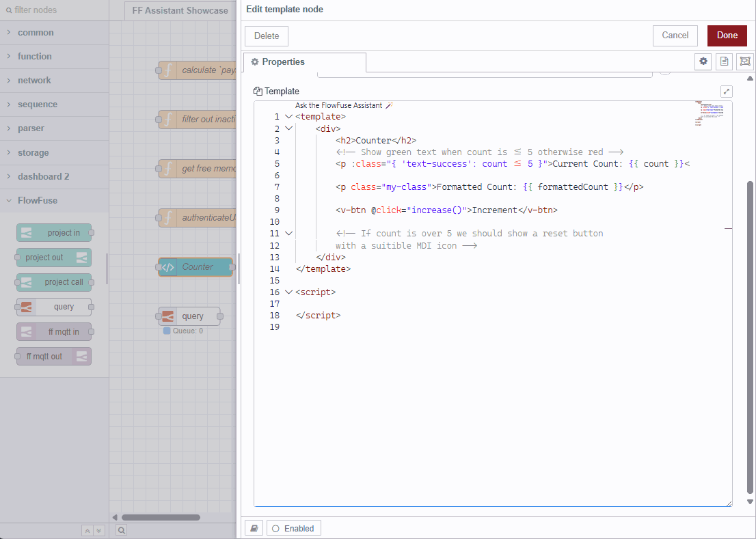Fold the template block at line 2

pyautogui.click(x=288, y=128)
